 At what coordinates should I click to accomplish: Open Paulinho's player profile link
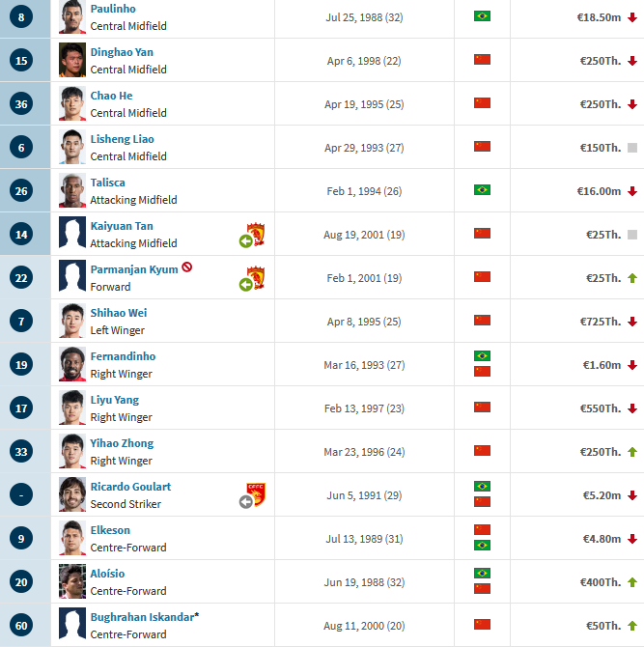113,9
